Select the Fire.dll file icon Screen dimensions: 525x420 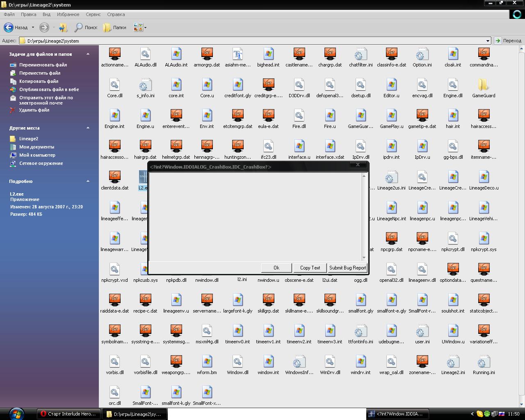click(x=299, y=115)
